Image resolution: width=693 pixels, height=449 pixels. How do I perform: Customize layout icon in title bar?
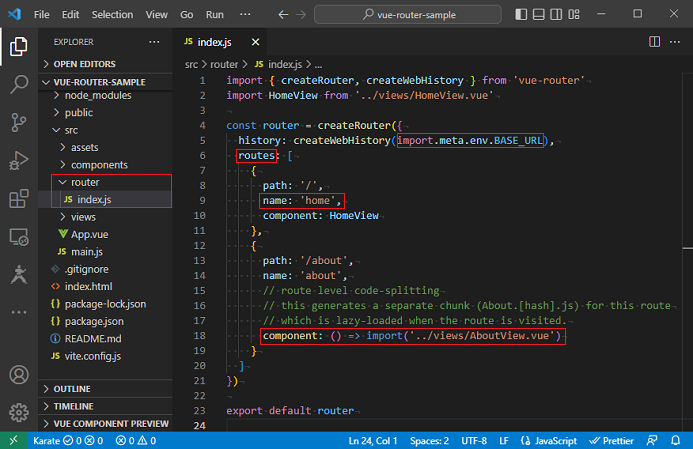574,15
